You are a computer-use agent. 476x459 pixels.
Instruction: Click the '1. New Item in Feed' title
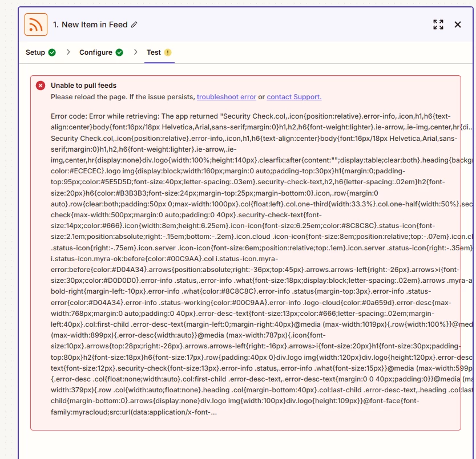[x=90, y=25]
